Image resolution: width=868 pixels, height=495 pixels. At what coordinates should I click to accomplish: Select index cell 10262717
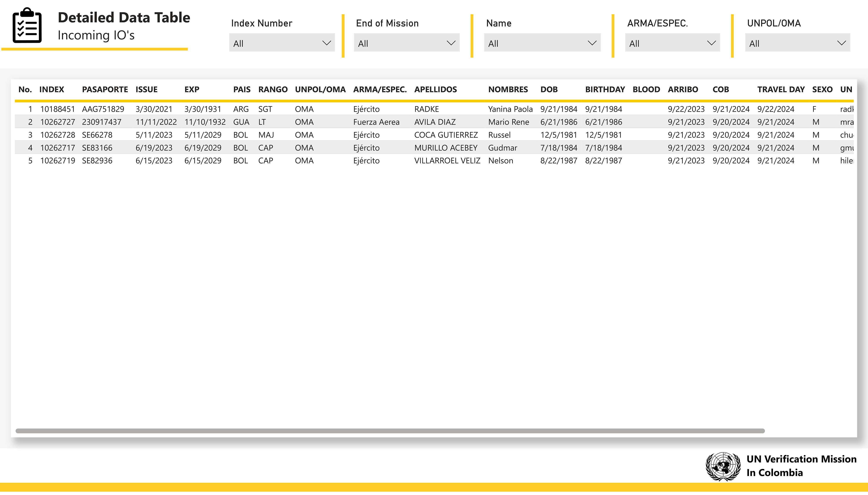tap(58, 148)
